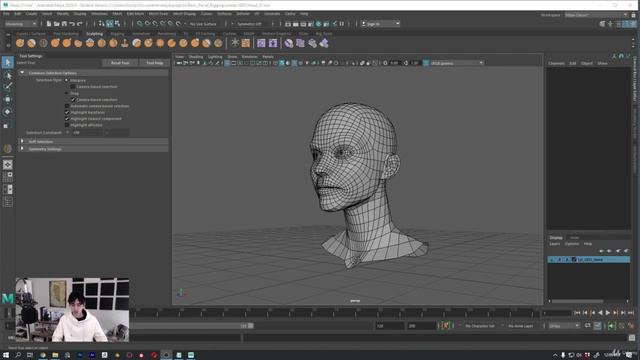Activate the Paint Selection tool
Image resolution: width=640 pixels, height=360 pixels.
coord(7,87)
